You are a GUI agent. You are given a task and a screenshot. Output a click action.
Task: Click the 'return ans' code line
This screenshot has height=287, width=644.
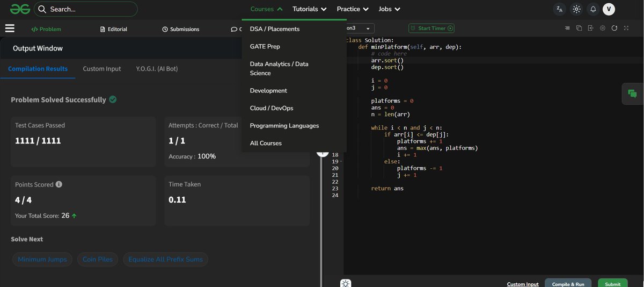[x=387, y=189]
